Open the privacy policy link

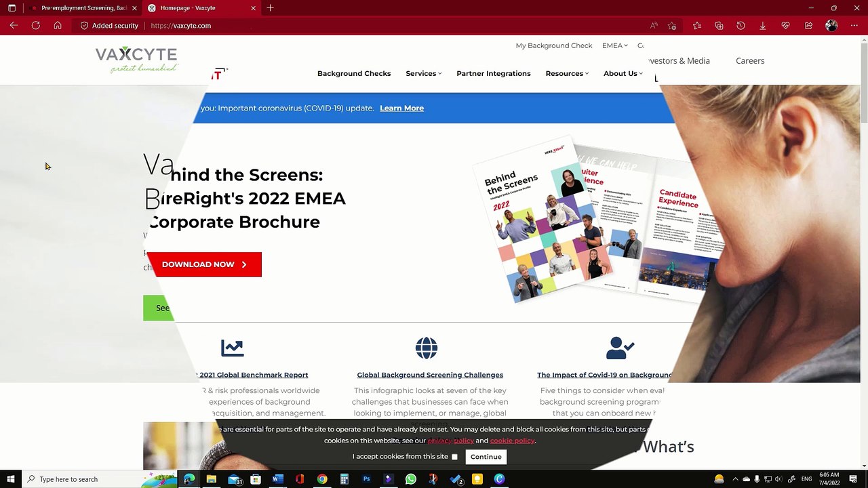(450, 441)
